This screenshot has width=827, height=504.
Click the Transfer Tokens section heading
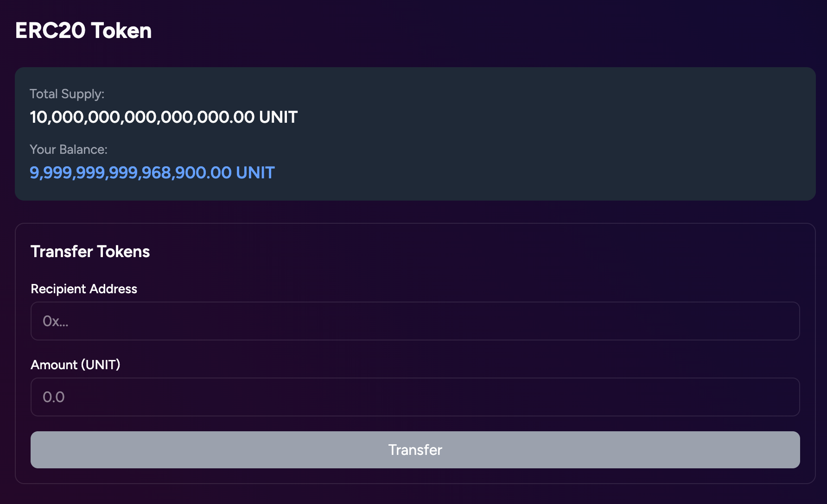click(90, 252)
